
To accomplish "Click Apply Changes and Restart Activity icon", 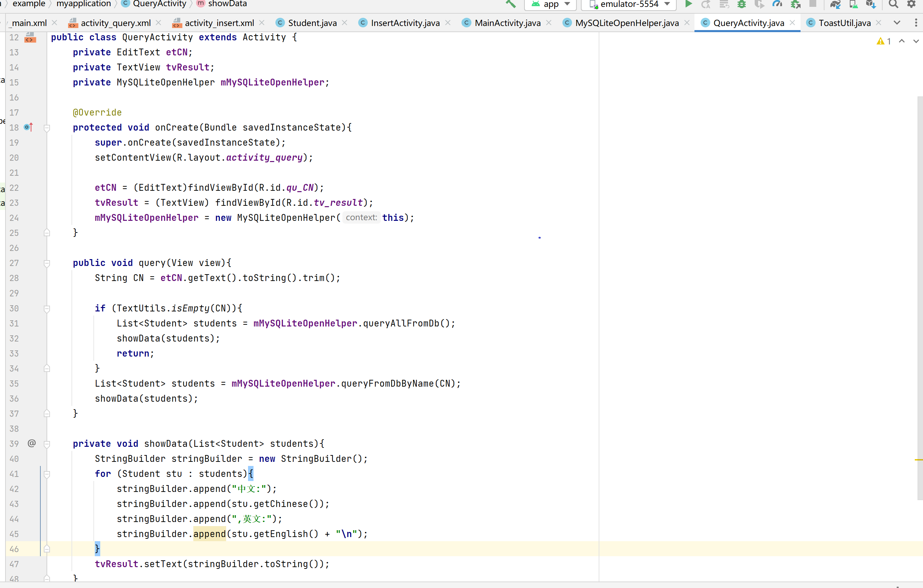I will [x=706, y=4].
